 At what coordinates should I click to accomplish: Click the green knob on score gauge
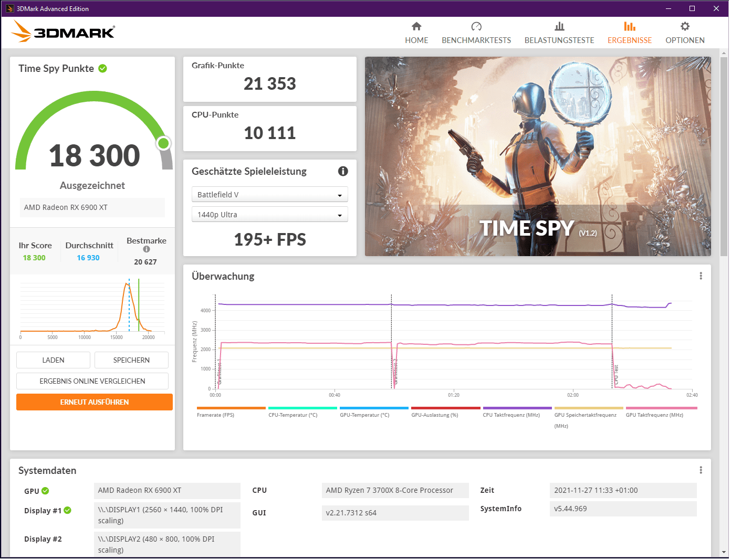pyautogui.click(x=163, y=143)
